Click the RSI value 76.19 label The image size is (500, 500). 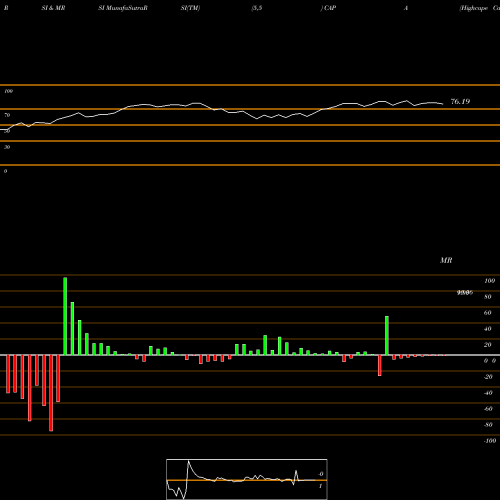460,101
